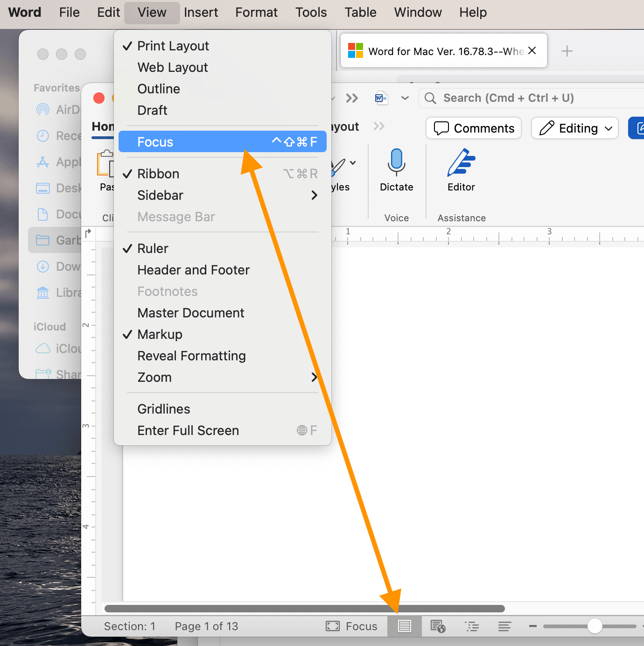
Task: Switch to Outline in the View menu
Action: [x=223, y=89]
